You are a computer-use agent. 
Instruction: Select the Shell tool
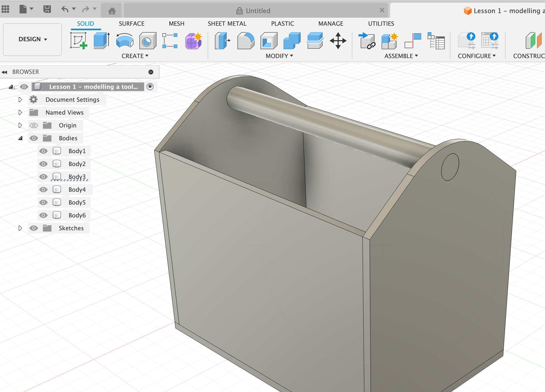[x=268, y=41]
